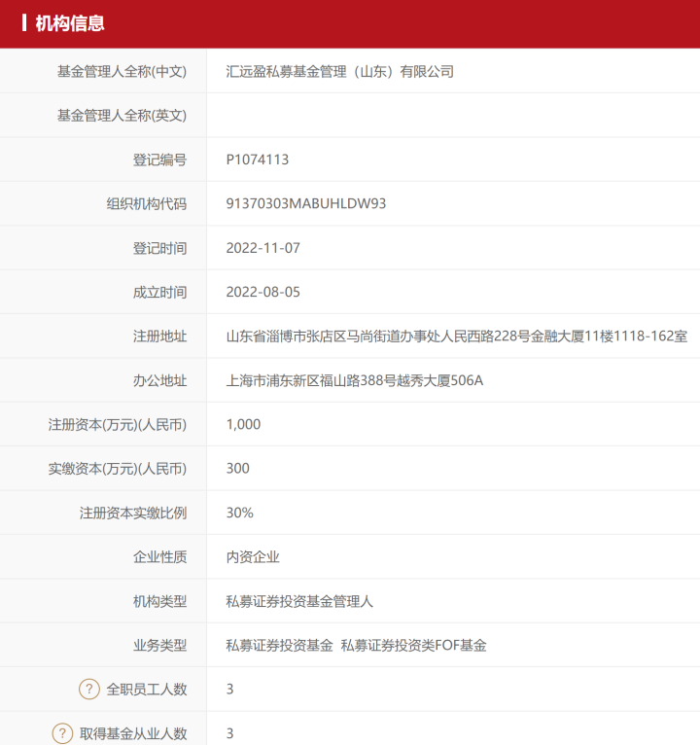The image size is (700, 745).
Task: Click the registration number P1074113
Action: (258, 160)
